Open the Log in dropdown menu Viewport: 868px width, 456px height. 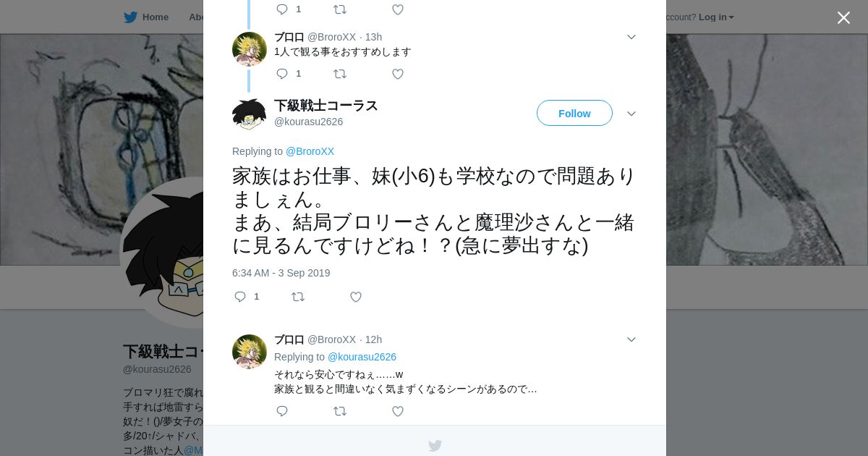716,17
